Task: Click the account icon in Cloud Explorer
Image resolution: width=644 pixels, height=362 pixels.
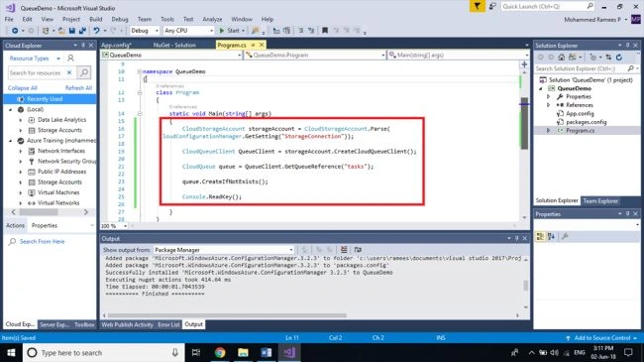Action: pyautogui.click(x=70, y=59)
